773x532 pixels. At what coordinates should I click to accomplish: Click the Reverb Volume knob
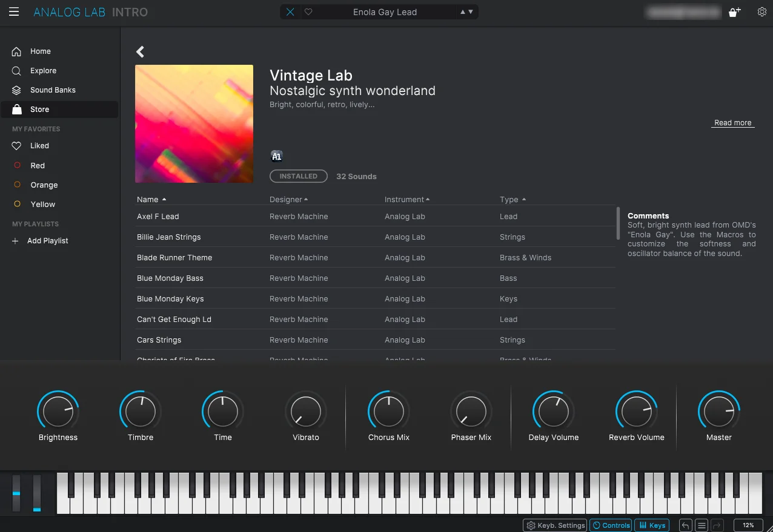click(637, 412)
